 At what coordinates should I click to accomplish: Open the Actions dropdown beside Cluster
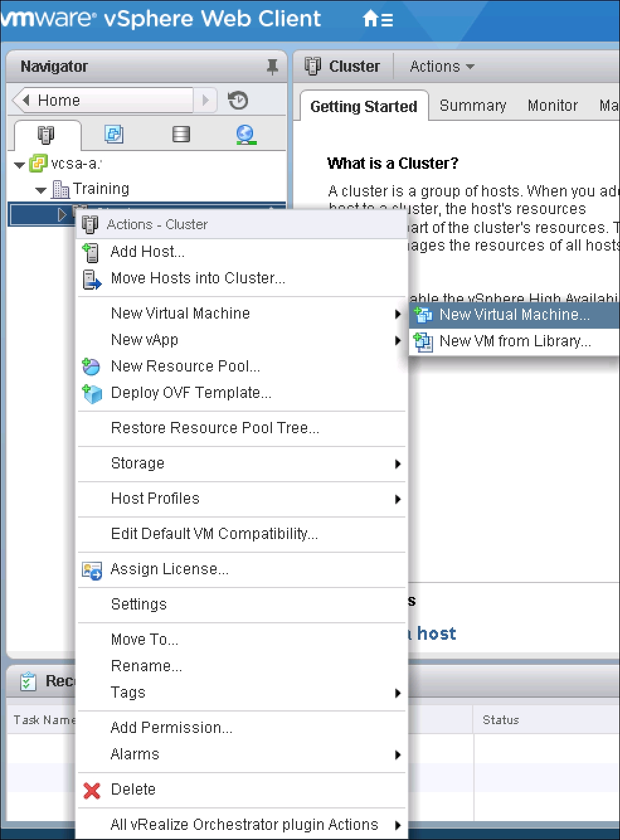point(442,66)
